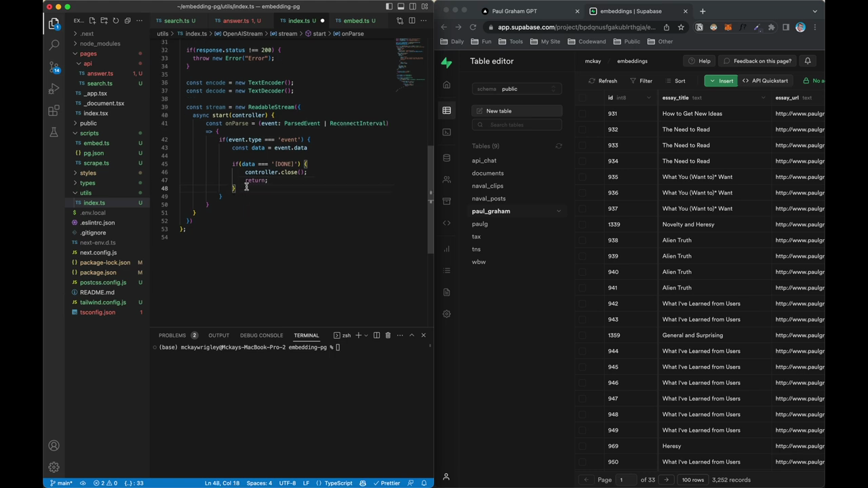Viewport: 868px width, 488px height.
Task: Reload the Supabase browser page
Action: pos(473,27)
